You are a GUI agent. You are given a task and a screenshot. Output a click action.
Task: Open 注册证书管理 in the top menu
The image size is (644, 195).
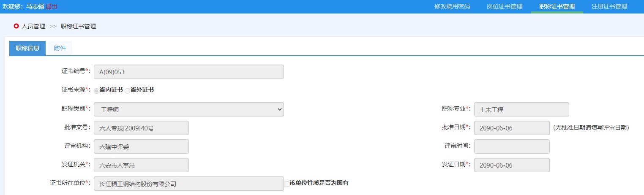click(x=609, y=7)
